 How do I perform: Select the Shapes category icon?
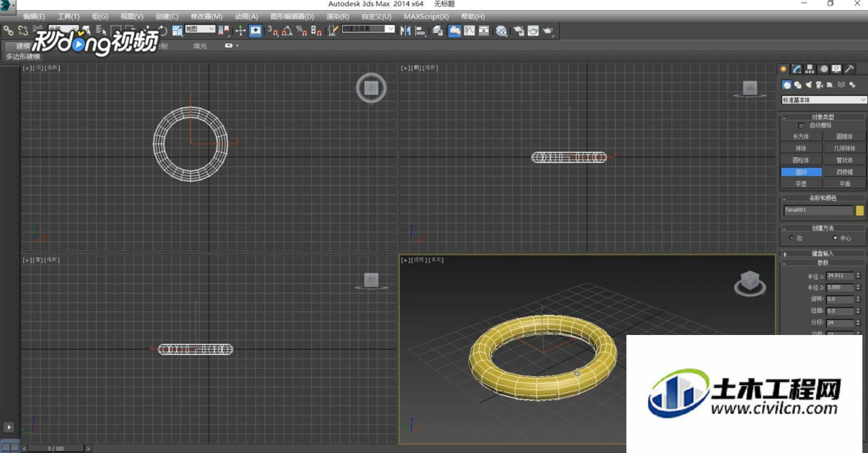click(x=798, y=85)
